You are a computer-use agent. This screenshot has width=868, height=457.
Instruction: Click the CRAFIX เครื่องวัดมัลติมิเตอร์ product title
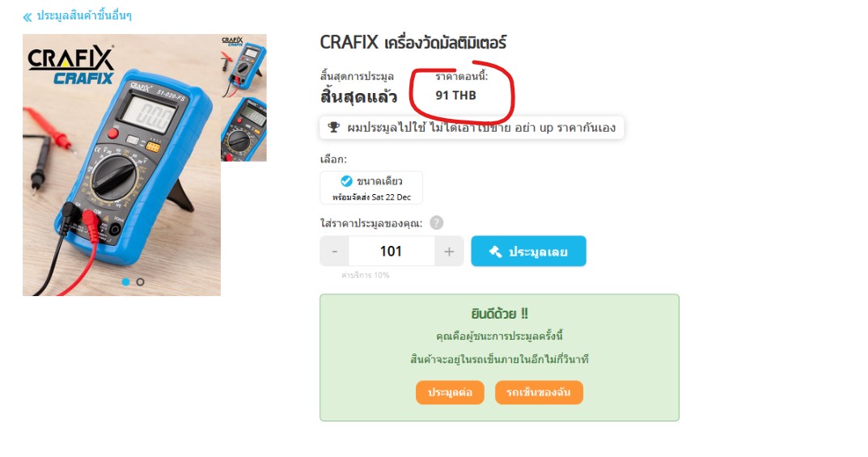point(413,42)
